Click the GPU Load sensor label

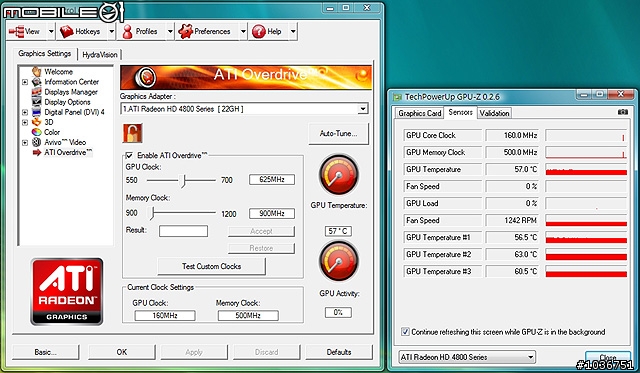point(442,203)
